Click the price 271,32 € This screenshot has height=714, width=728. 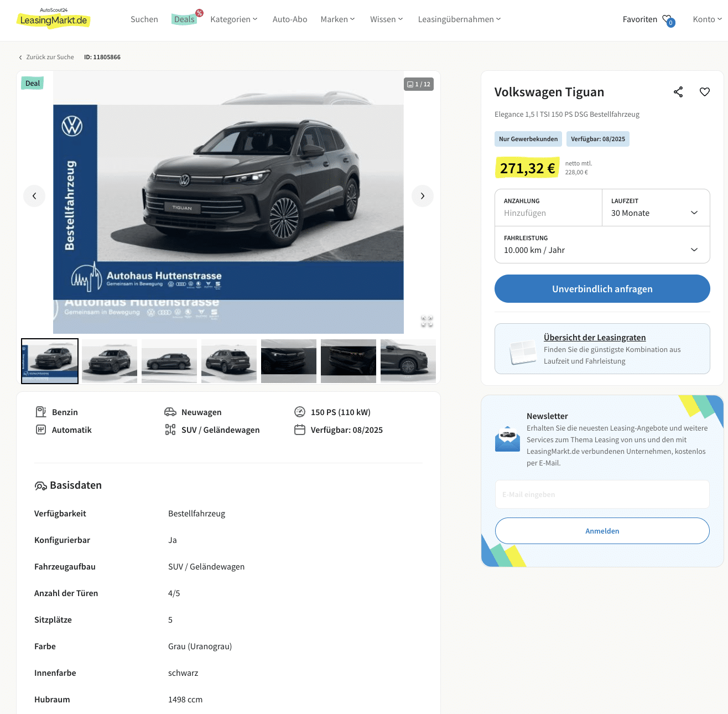pos(527,168)
